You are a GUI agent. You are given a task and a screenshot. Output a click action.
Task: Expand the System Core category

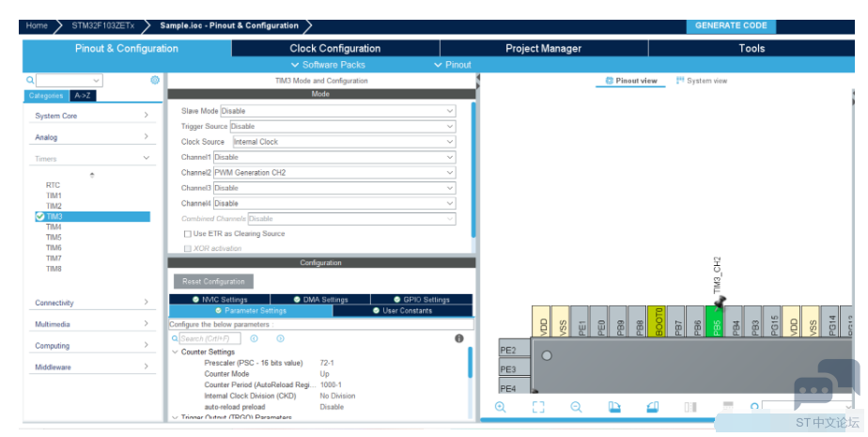[92, 116]
